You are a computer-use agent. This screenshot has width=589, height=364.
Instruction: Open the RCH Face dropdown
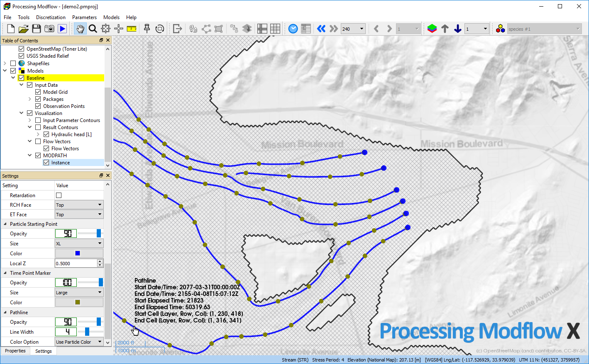point(79,205)
